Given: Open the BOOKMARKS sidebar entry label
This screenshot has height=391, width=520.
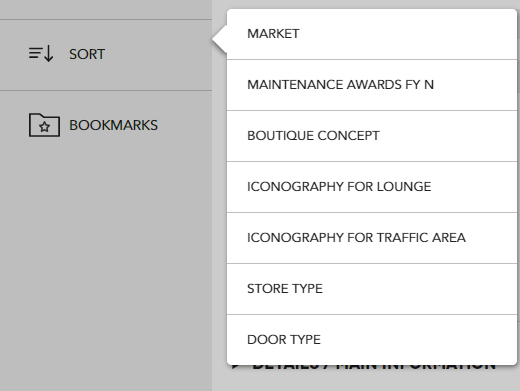Looking at the screenshot, I should click(113, 125).
